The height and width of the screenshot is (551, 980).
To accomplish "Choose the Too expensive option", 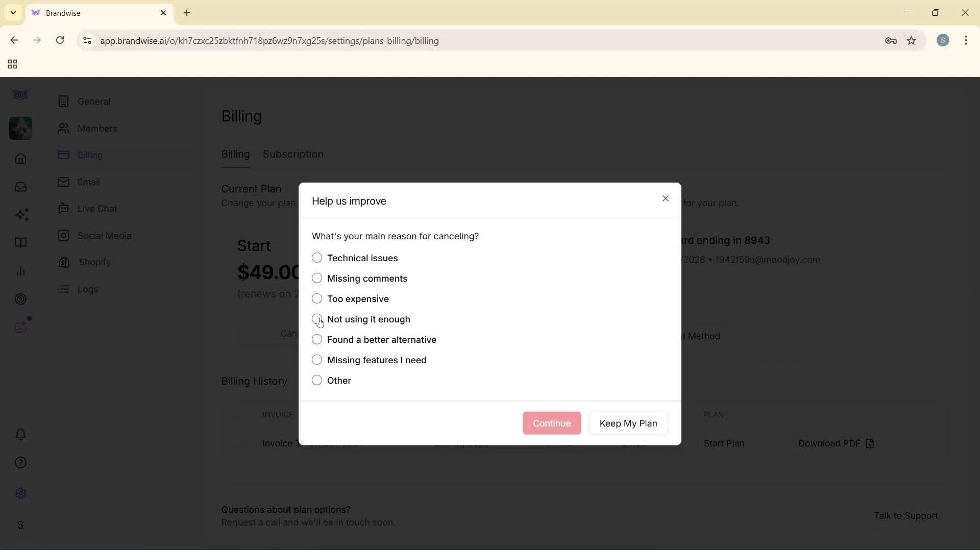I will [317, 298].
